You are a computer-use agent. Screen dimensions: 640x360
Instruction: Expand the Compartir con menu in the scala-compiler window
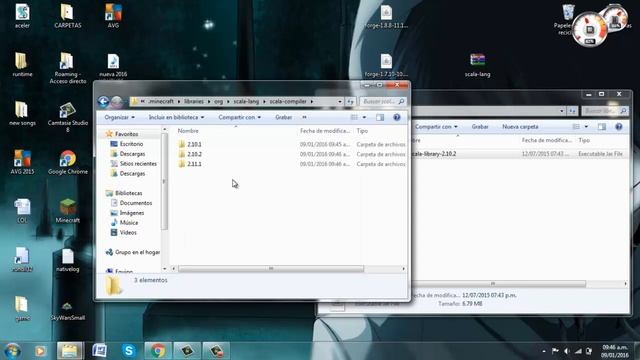(x=239, y=118)
